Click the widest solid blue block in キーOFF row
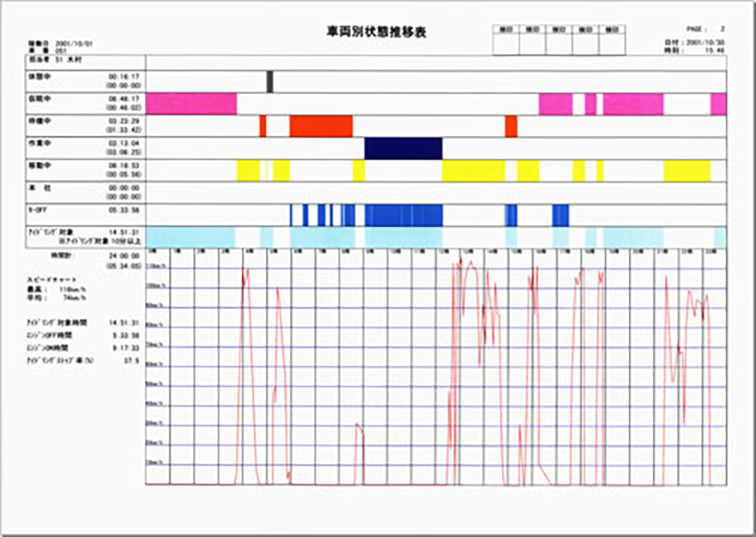This screenshot has height=537, width=756. coord(404,216)
